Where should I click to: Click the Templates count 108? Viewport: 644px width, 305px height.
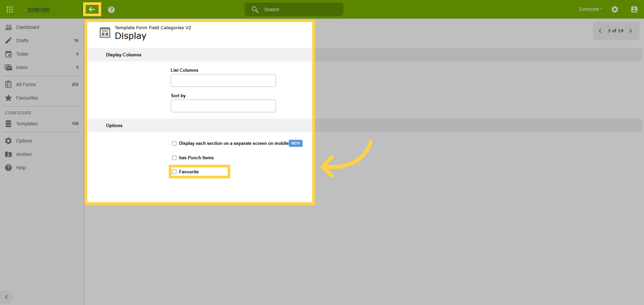(x=75, y=124)
